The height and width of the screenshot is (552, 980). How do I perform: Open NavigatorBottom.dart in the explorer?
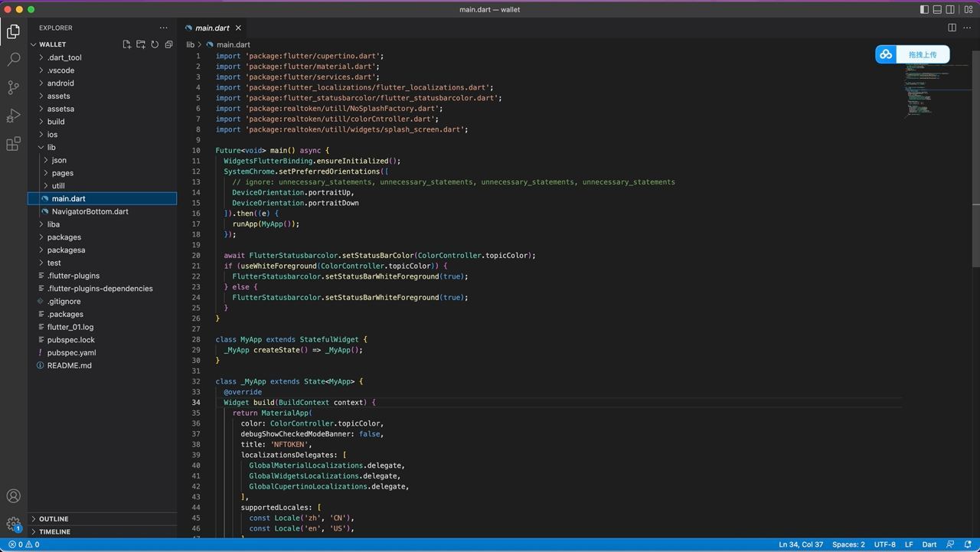103,211
